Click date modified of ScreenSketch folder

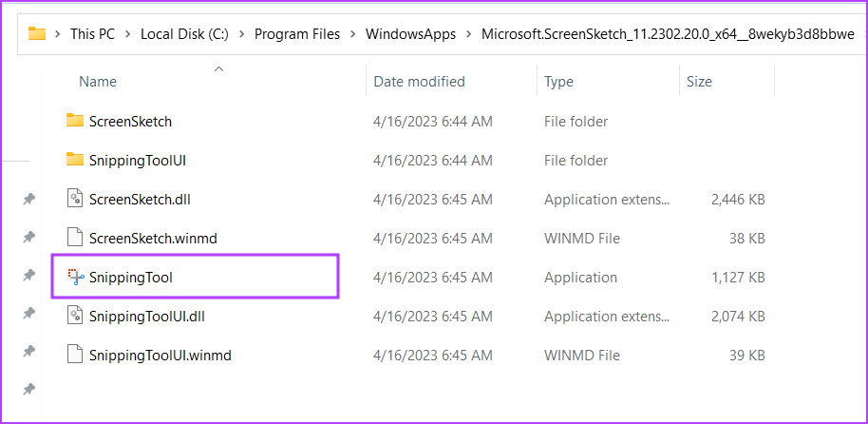pos(433,121)
